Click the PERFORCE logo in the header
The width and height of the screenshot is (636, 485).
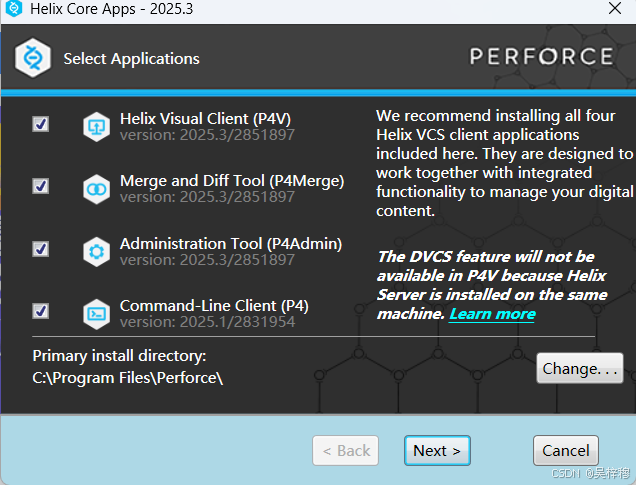(541, 56)
